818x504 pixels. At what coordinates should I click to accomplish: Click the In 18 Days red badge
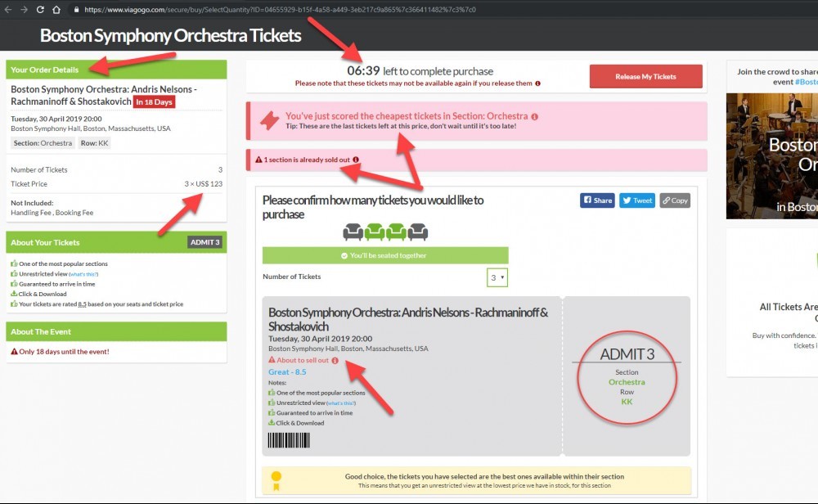click(x=155, y=101)
